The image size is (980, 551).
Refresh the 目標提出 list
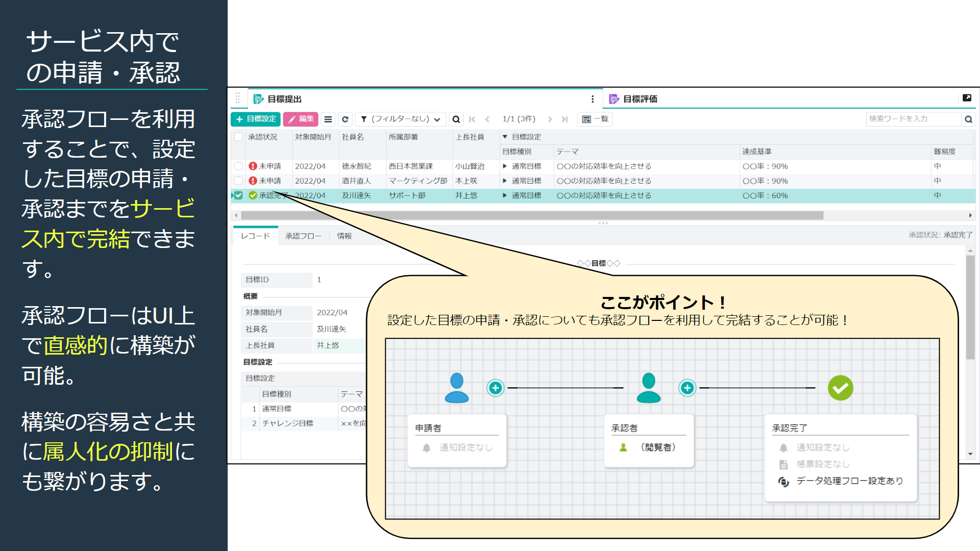[345, 119]
